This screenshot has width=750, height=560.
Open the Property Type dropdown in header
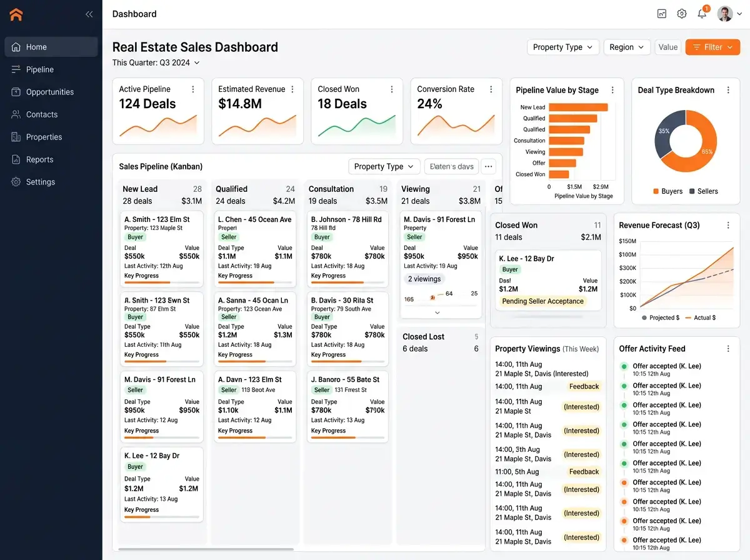coord(563,47)
